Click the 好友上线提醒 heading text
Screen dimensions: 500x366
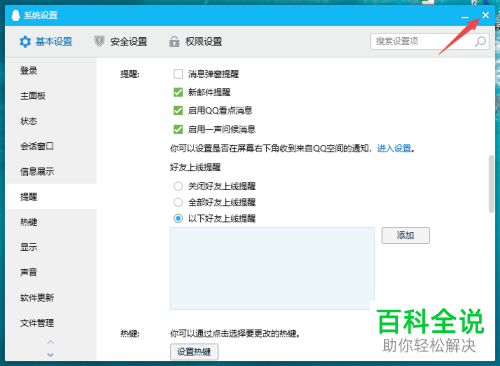[195, 167]
